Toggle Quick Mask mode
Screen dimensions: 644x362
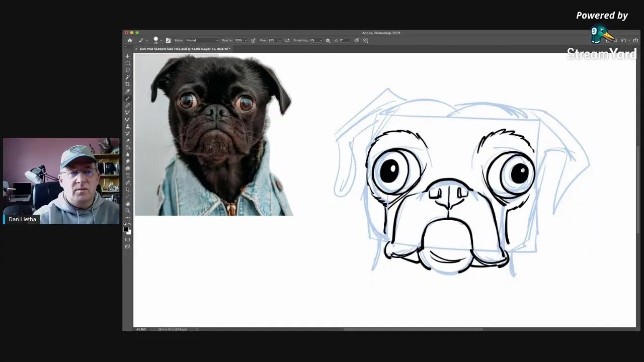(128, 239)
